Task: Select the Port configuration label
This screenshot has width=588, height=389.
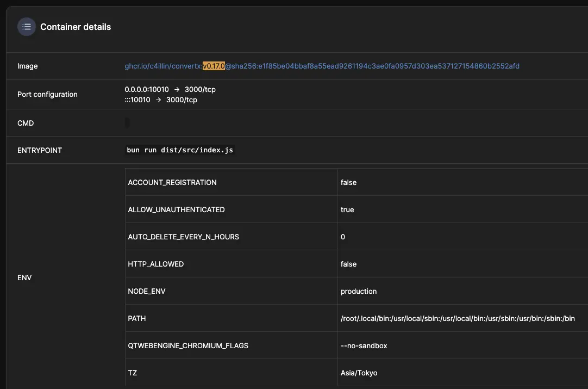Action: [47, 94]
